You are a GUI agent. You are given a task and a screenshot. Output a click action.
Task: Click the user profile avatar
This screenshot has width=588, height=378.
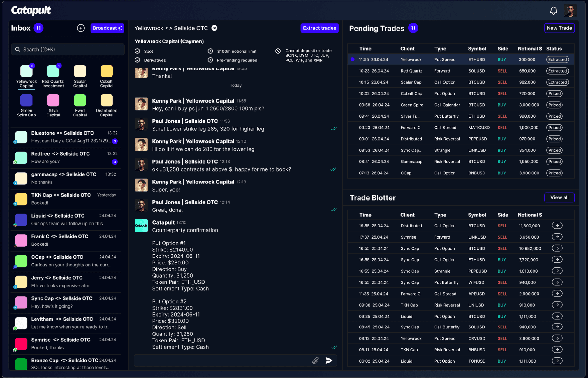point(570,11)
